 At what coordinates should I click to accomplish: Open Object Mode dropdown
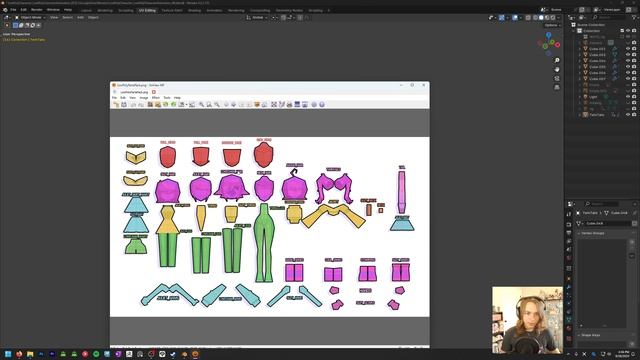pos(30,18)
